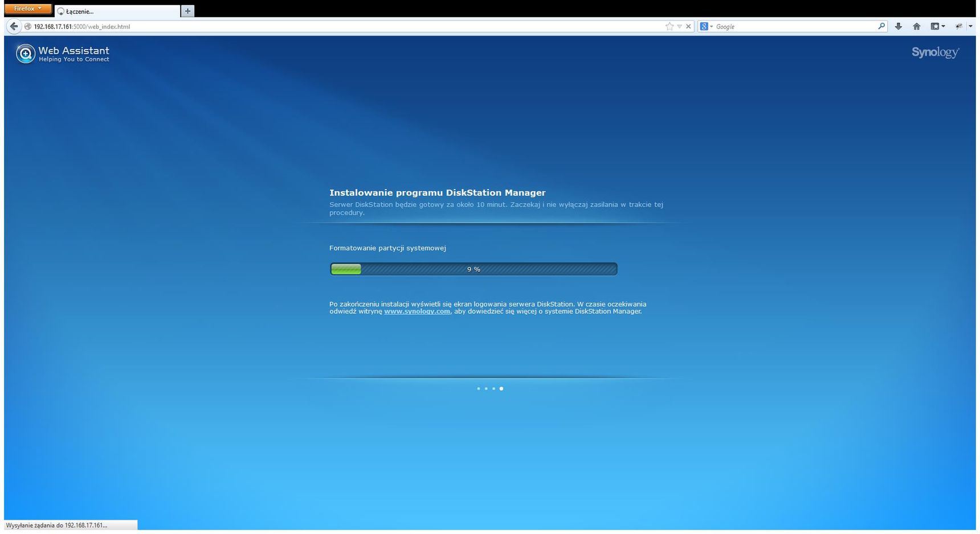980x534 pixels.
Task: Click the highlighted fourth step dot
Action: pos(501,389)
